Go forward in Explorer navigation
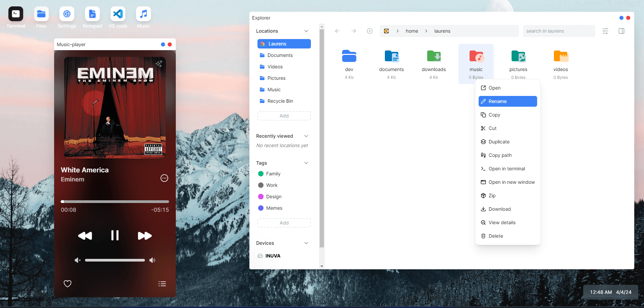 point(354,31)
